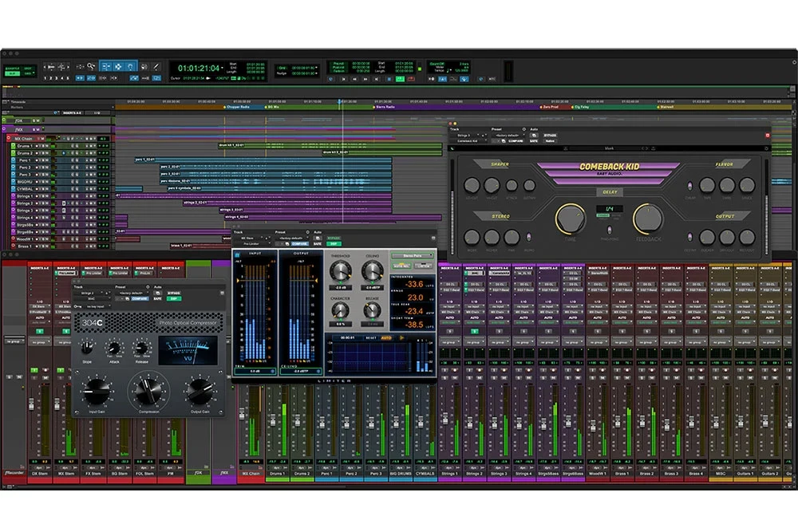
Task: Open the 304C factory default preset menu
Action: click(132, 294)
